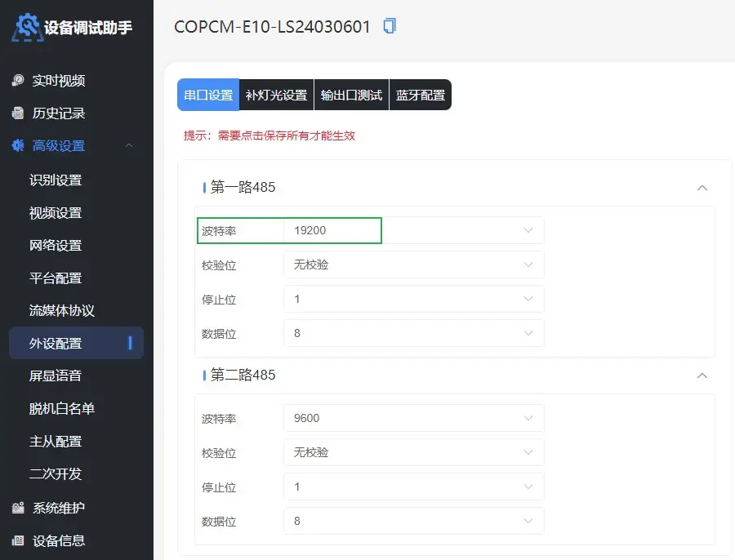Open 实时视频 via its camera icon
This screenshot has height=560, width=735.
(20, 80)
